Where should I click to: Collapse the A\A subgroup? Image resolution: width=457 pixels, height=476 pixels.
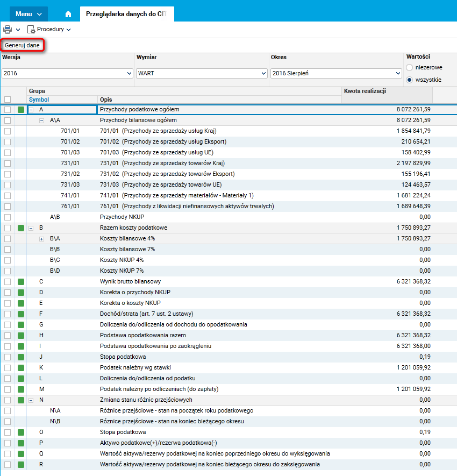coord(41,120)
